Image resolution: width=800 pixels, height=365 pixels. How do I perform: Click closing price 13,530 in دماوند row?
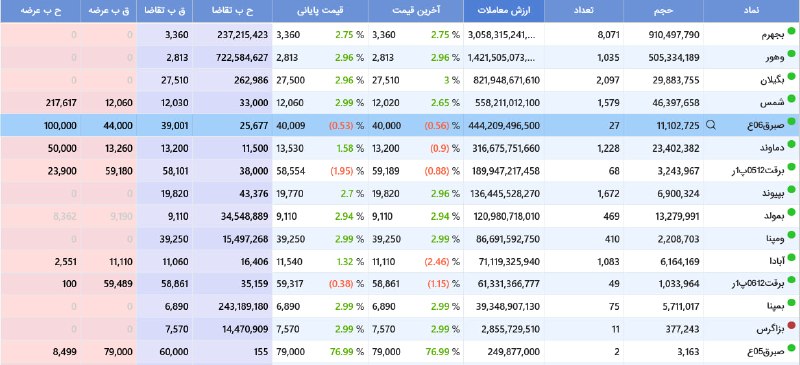point(291,149)
